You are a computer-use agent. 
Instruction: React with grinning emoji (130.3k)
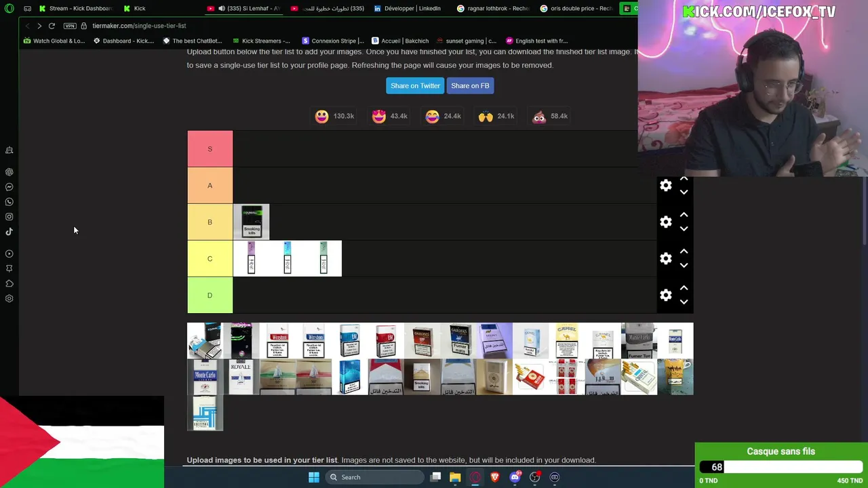pos(321,117)
